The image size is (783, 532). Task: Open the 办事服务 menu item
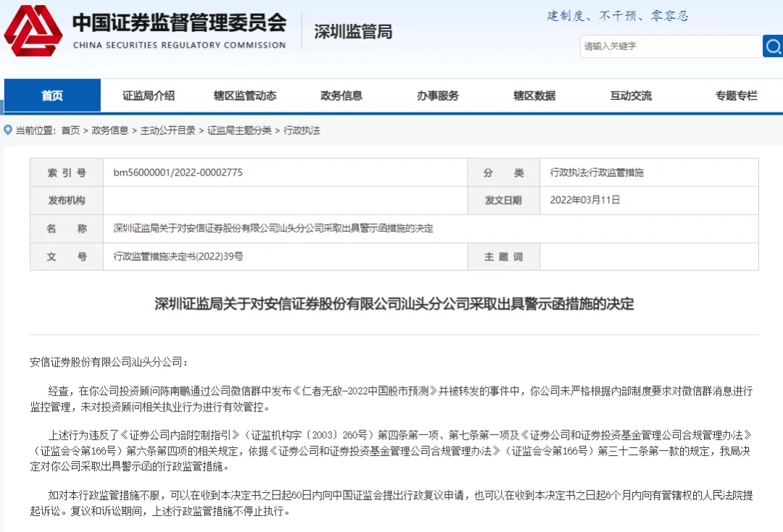[x=438, y=96]
